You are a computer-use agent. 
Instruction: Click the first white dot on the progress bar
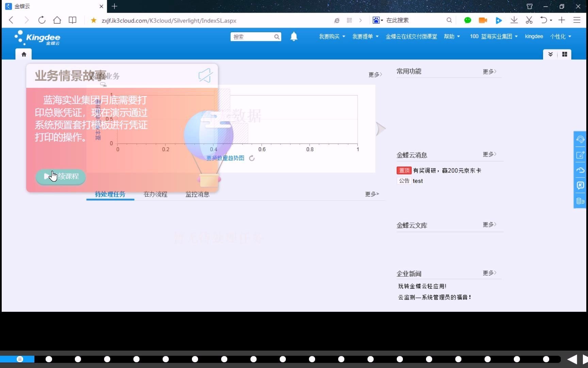coord(49,359)
